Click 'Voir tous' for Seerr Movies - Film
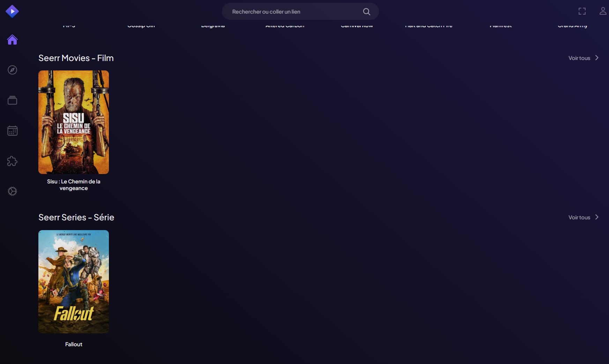 579,58
